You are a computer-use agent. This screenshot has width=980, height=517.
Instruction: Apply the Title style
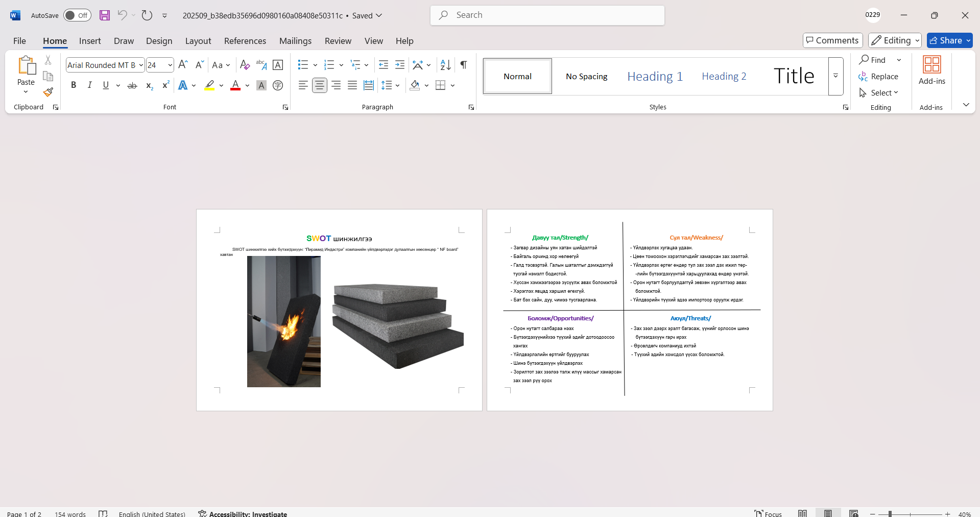(x=794, y=76)
